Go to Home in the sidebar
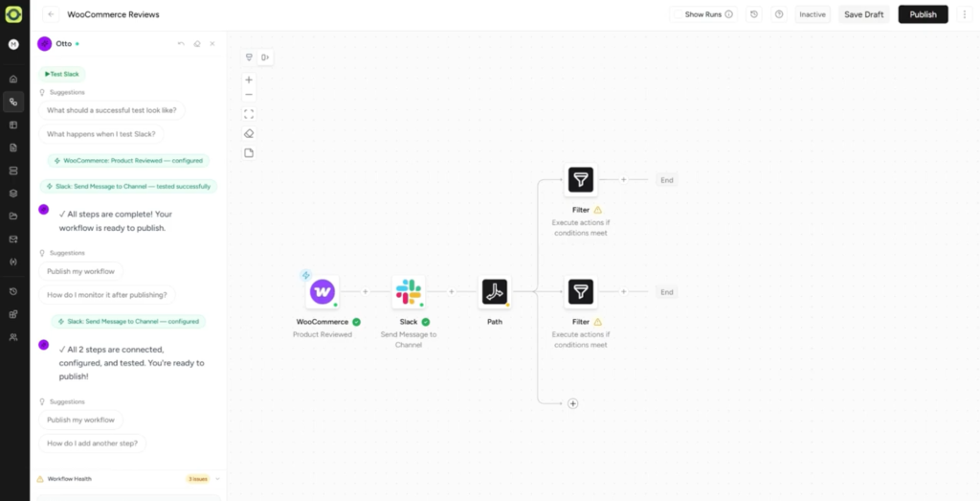This screenshot has height=501, width=980. click(13, 79)
